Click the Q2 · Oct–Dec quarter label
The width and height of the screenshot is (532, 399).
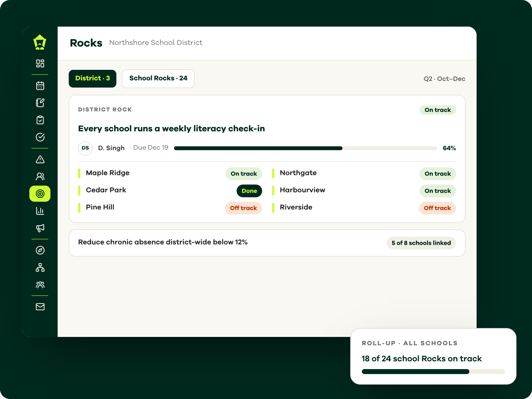point(444,79)
